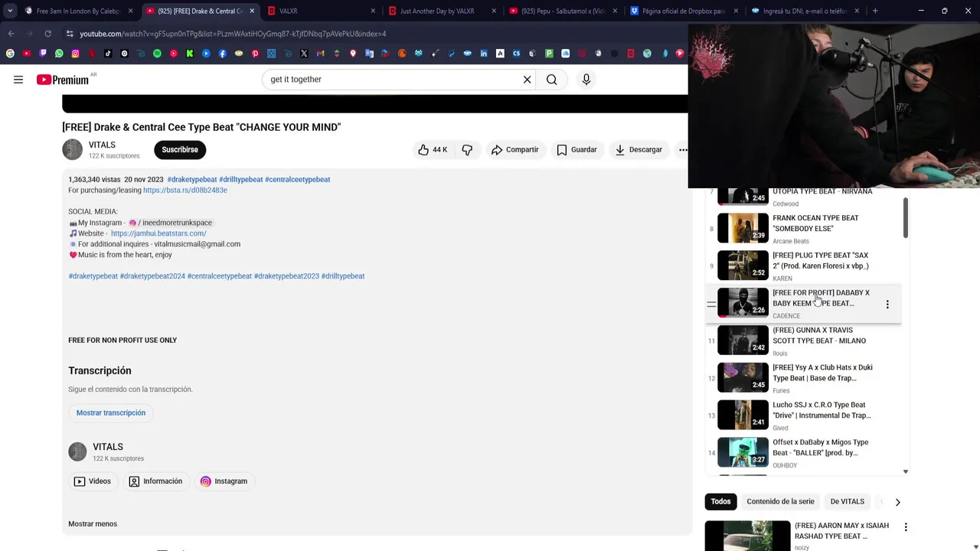
Task: Open a new browser tab
Action: 875,11
